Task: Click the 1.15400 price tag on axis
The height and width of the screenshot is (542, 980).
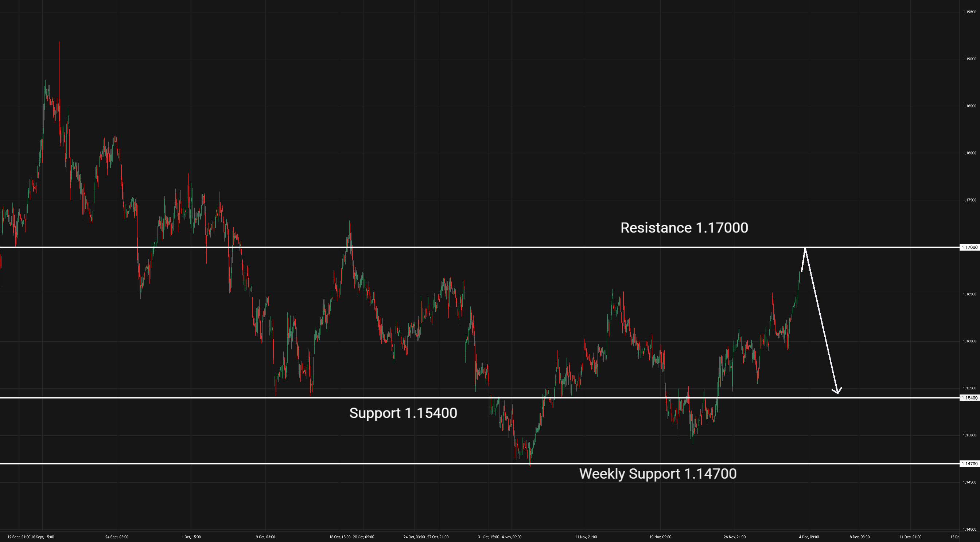Action: coord(970,398)
